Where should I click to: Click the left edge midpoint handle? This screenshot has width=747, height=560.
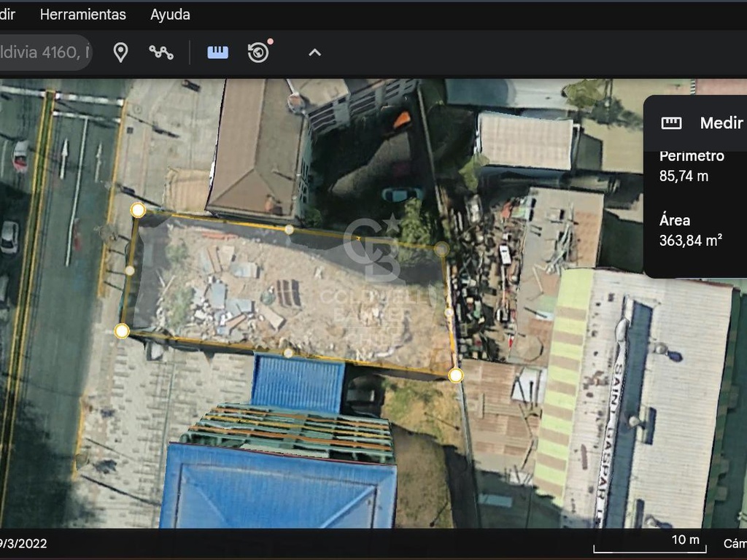[130, 270]
